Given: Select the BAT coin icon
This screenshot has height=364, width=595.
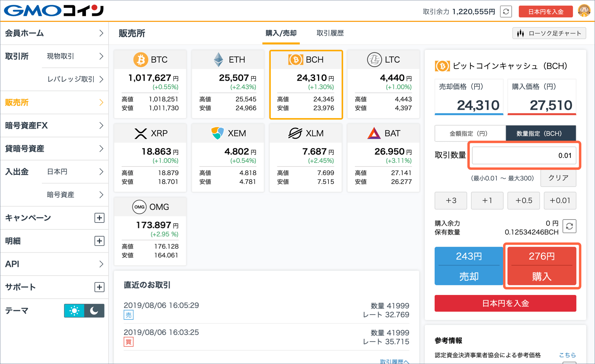Looking at the screenshot, I should (x=374, y=133).
